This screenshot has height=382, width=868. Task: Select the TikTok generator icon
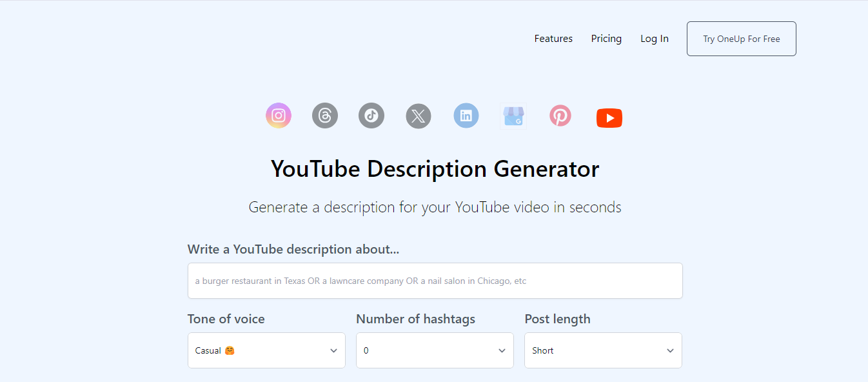(371, 116)
